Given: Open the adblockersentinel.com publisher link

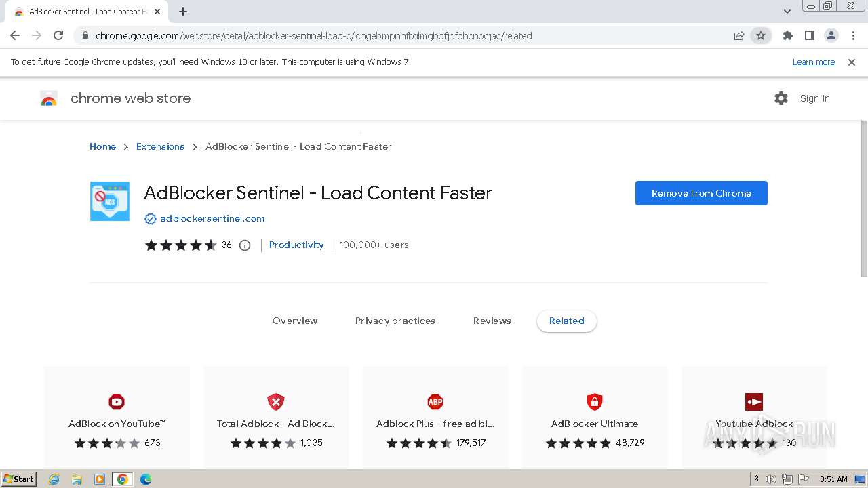Looking at the screenshot, I should [x=212, y=218].
